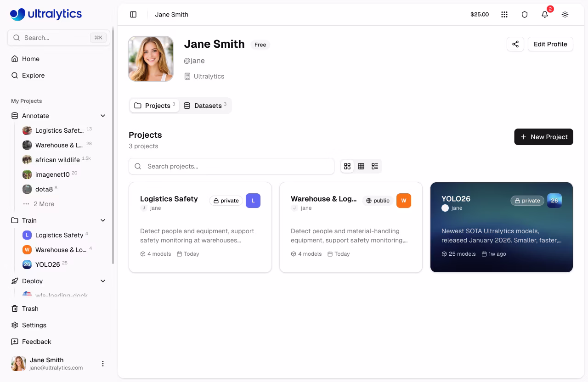Click the Ultralytics organization label
Image resolution: width=588 pixels, height=382 pixels.
(x=204, y=76)
